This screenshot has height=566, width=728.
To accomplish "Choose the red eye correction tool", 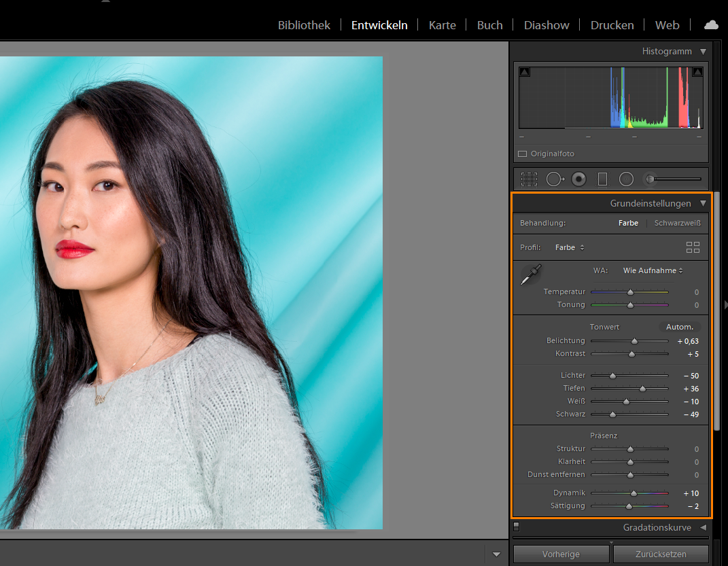I will point(578,179).
